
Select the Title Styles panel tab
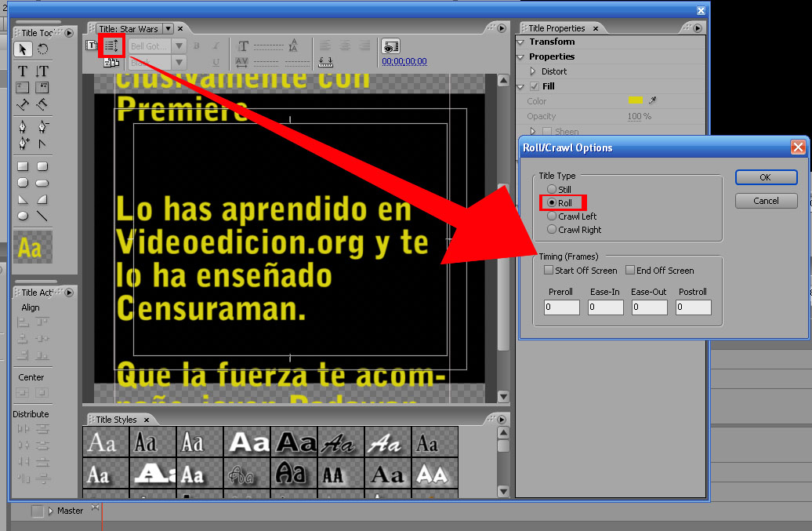click(116, 420)
